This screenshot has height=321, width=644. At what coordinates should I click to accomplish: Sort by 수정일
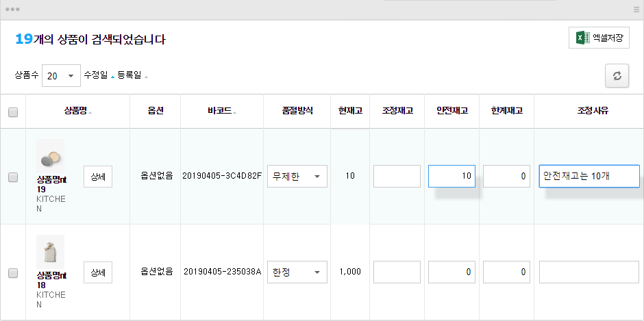99,75
